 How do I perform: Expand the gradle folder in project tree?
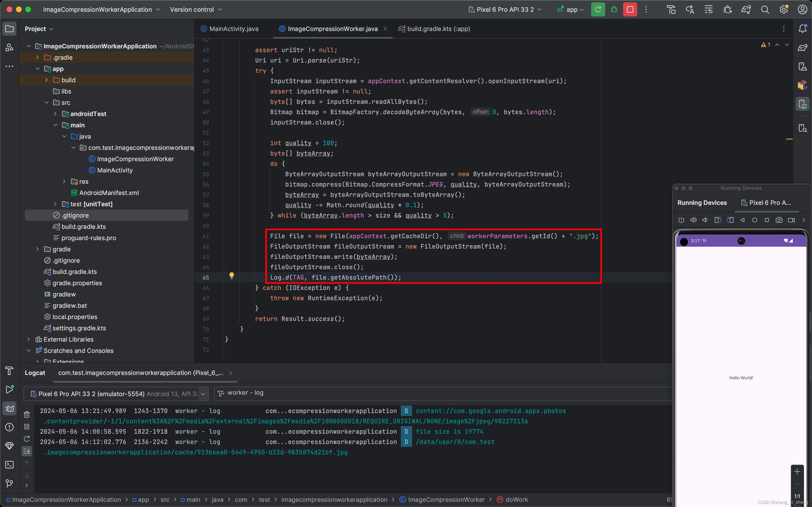pos(37,249)
